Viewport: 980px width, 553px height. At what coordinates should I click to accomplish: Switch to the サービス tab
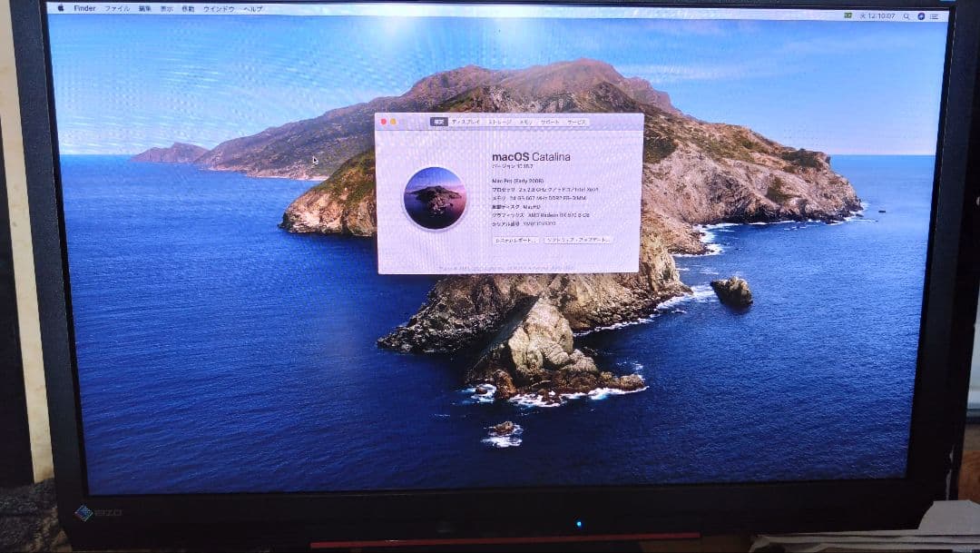[577, 121]
